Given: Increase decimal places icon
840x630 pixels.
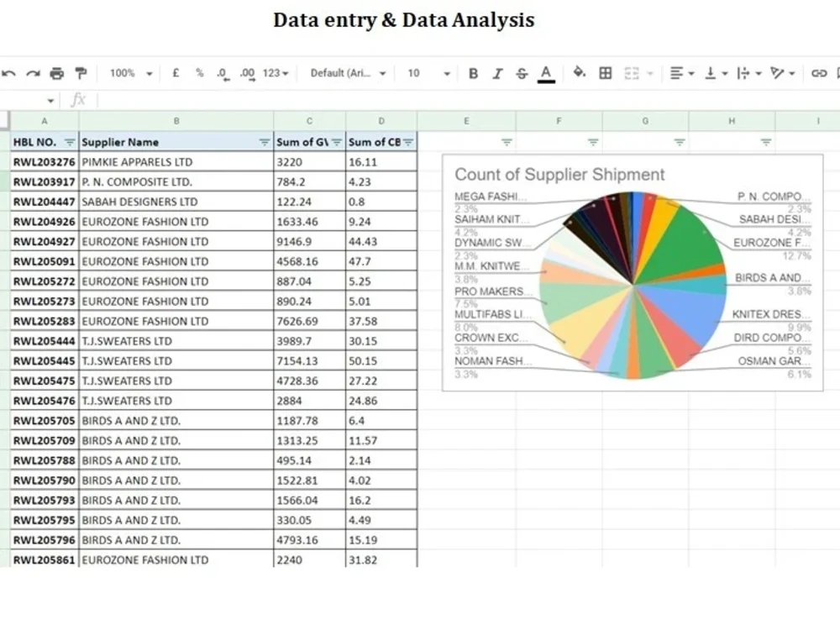Looking at the screenshot, I should 247,74.
